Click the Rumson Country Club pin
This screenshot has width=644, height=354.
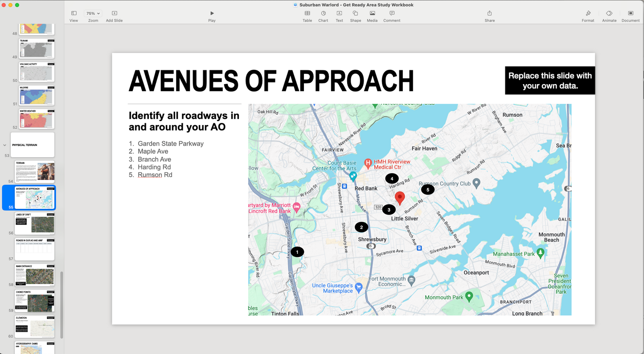tap(476, 183)
